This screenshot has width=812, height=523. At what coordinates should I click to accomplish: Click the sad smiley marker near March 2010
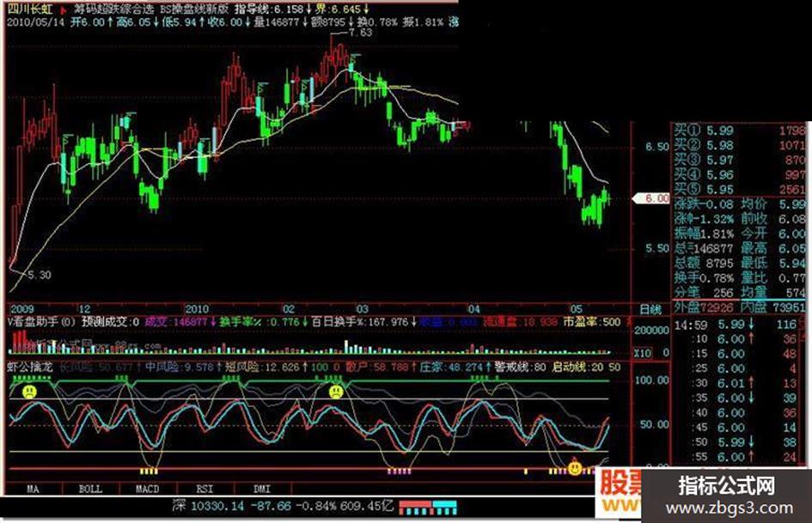[x=336, y=392]
